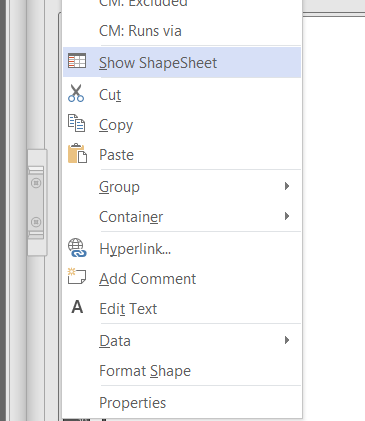Expand the Group submenu arrow
365x421 pixels.
click(x=287, y=186)
